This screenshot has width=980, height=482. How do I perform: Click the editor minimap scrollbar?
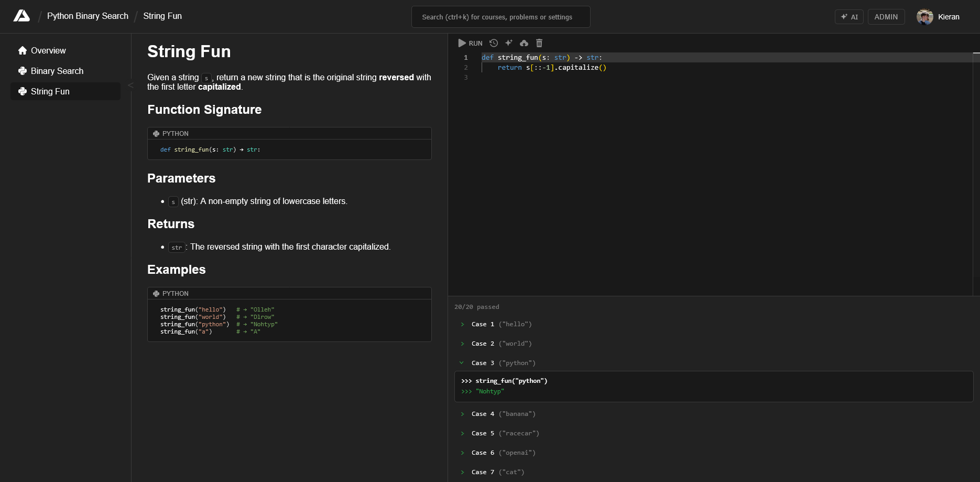click(x=976, y=173)
